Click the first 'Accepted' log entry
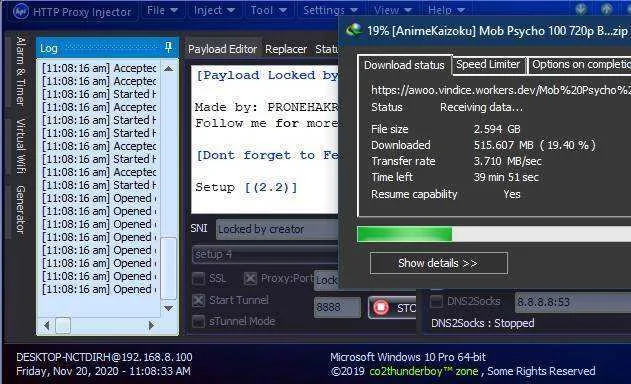 point(99,68)
